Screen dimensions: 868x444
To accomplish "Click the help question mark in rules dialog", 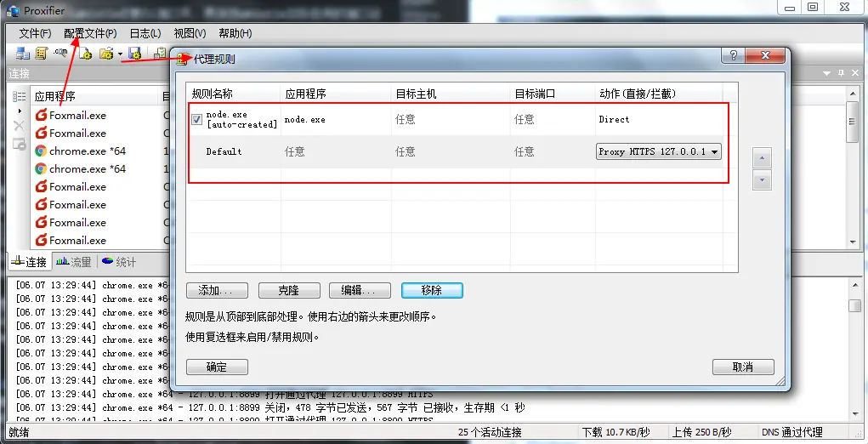I will coord(733,55).
